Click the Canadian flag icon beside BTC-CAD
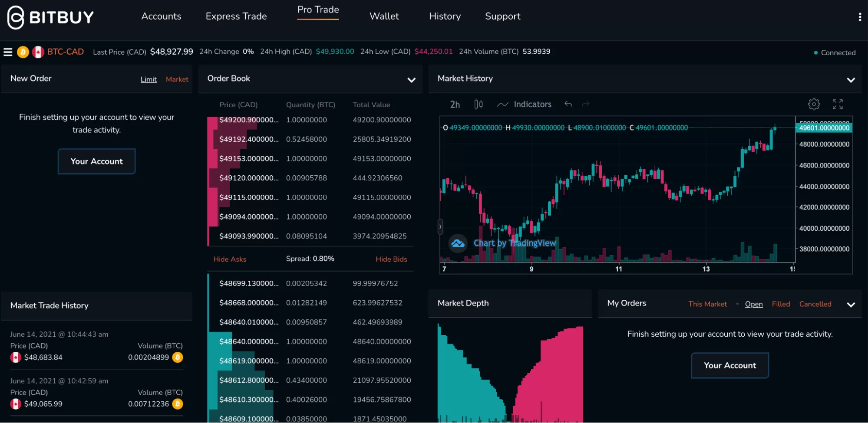This screenshot has width=868, height=423. coord(38,52)
